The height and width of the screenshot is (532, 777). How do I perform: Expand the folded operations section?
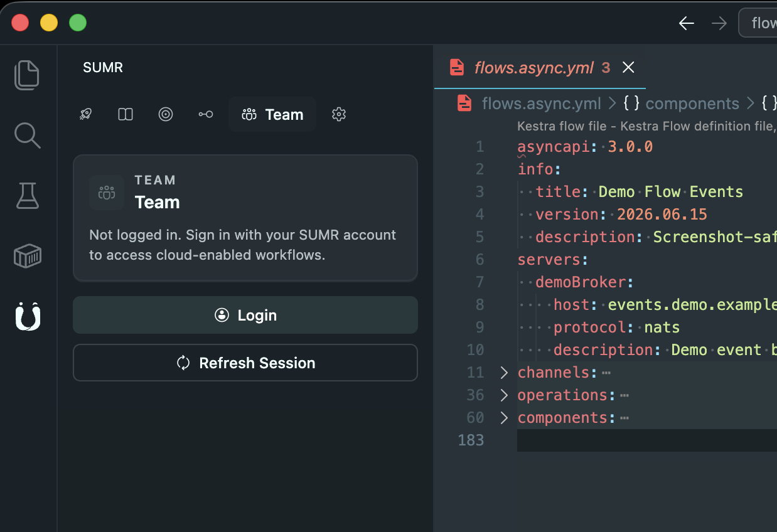click(x=504, y=395)
